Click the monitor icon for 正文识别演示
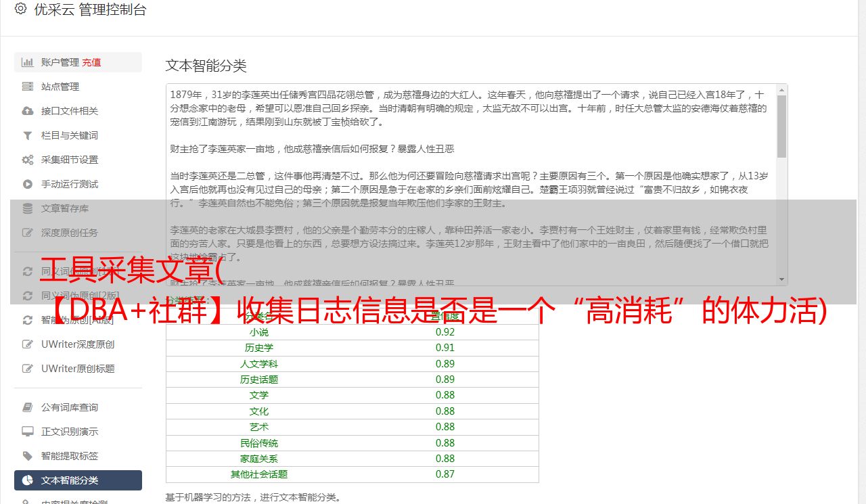This screenshot has height=504, width=866. click(28, 432)
